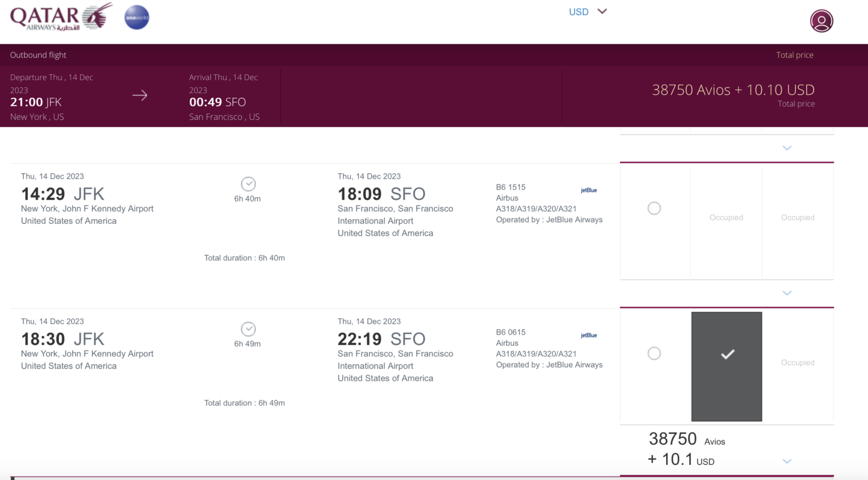Viewport: 868px width, 480px height.
Task: Expand fare details below the 14:29 flight
Action: [787, 293]
